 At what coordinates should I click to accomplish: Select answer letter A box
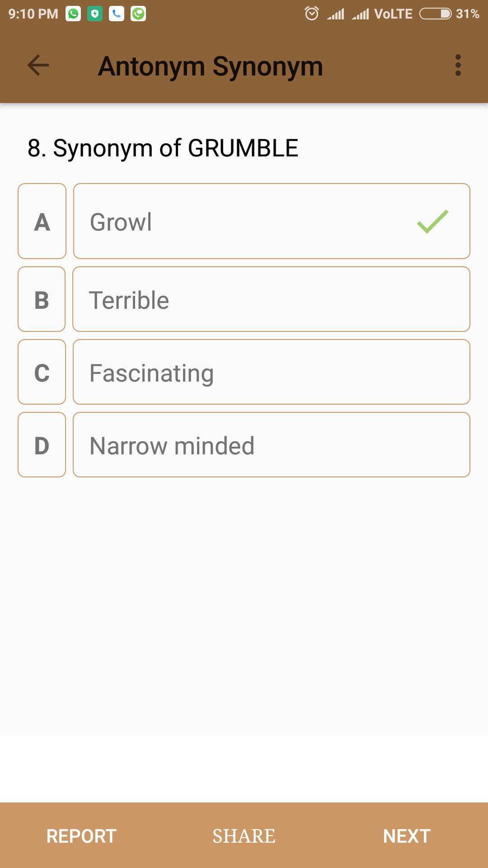click(x=42, y=221)
